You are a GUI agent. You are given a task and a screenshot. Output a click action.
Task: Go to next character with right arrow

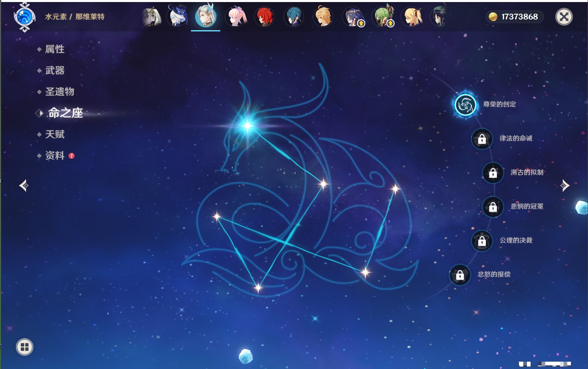(x=565, y=186)
